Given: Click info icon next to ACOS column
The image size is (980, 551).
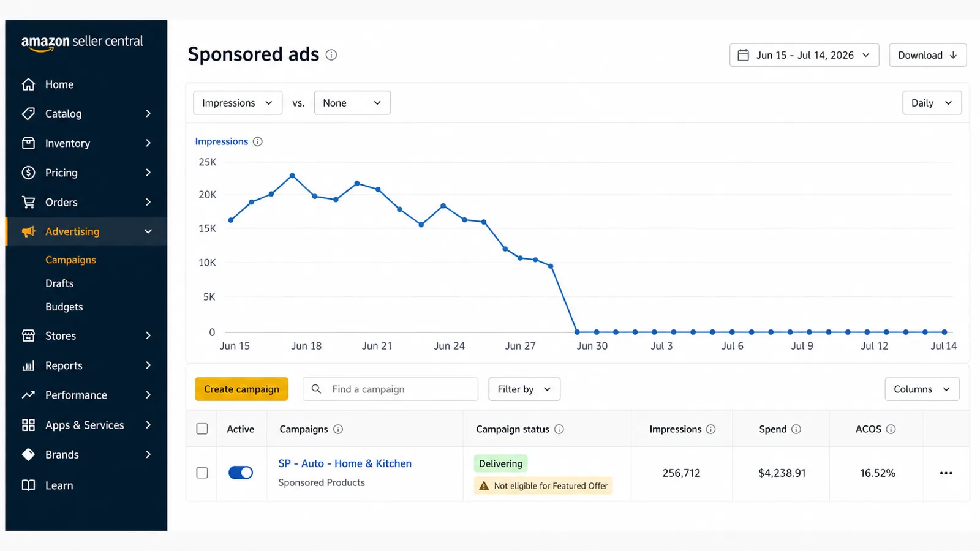Looking at the screenshot, I should coord(891,429).
